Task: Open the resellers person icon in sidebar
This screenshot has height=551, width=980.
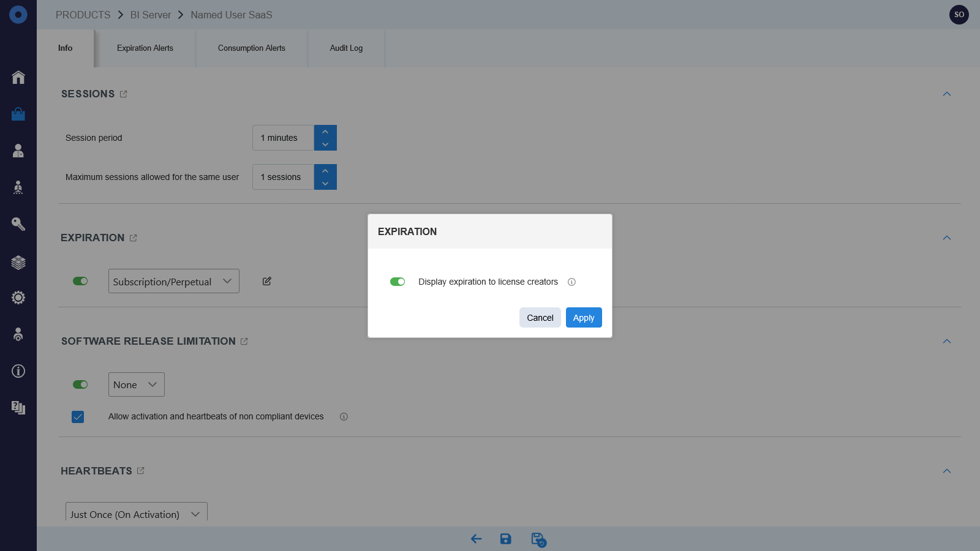Action: 18,187
